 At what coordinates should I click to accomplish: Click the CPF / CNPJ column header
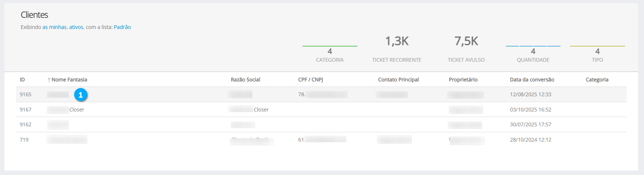click(x=311, y=80)
